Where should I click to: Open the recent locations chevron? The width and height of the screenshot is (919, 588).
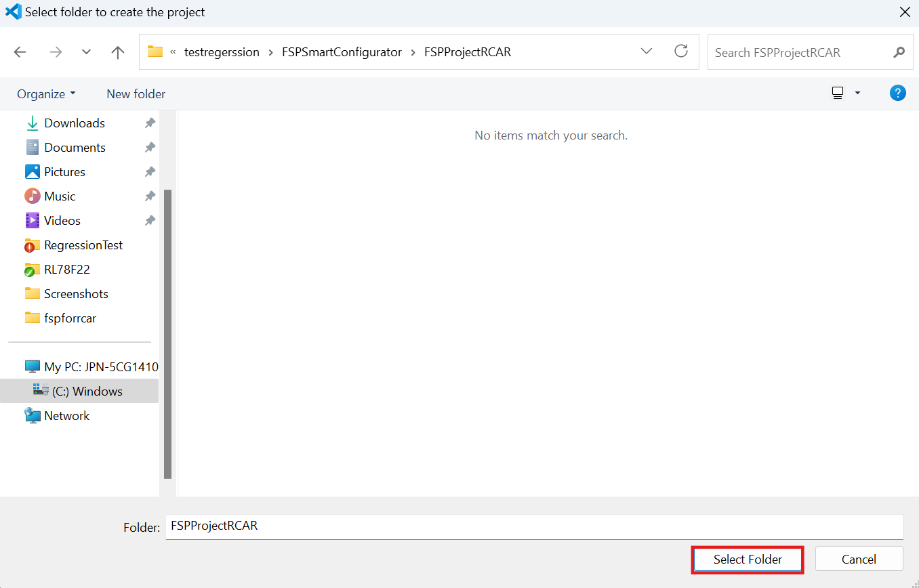click(x=86, y=52)
